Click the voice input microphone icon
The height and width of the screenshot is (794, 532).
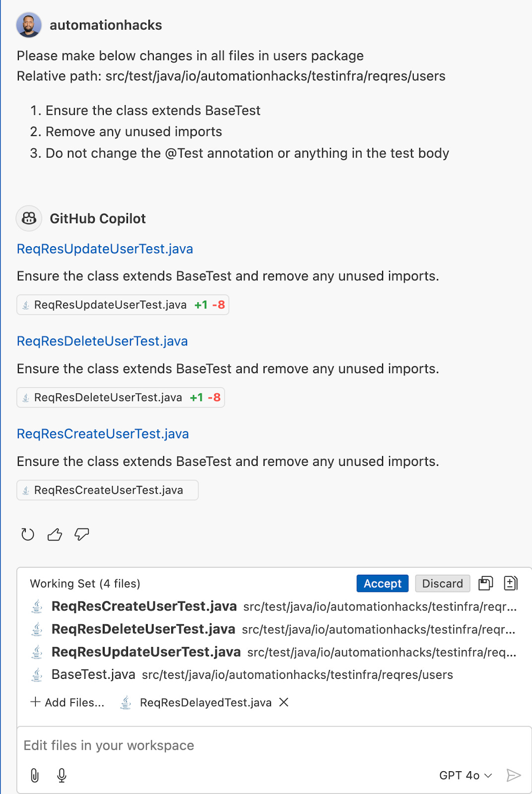click(x=62, y=775)
